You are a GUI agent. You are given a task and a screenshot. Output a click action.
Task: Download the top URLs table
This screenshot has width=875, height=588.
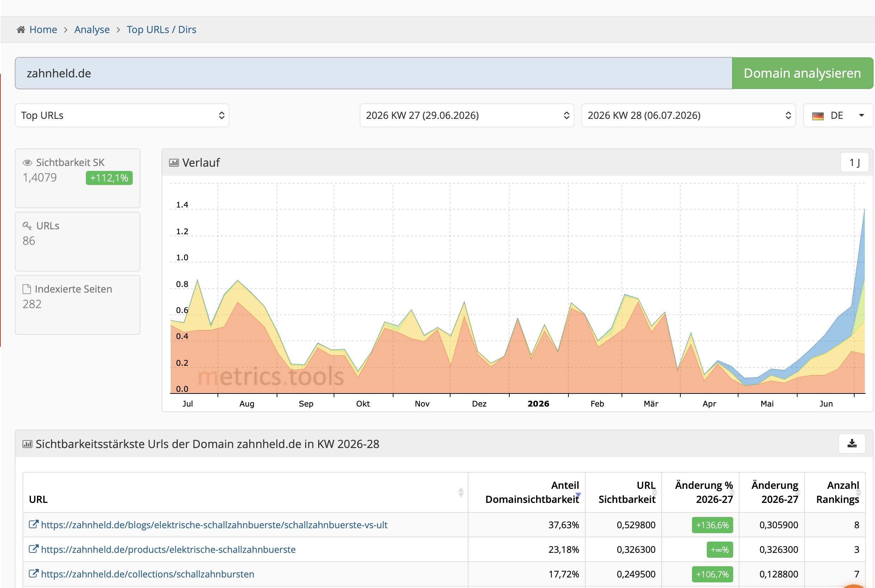pos(852,443)
